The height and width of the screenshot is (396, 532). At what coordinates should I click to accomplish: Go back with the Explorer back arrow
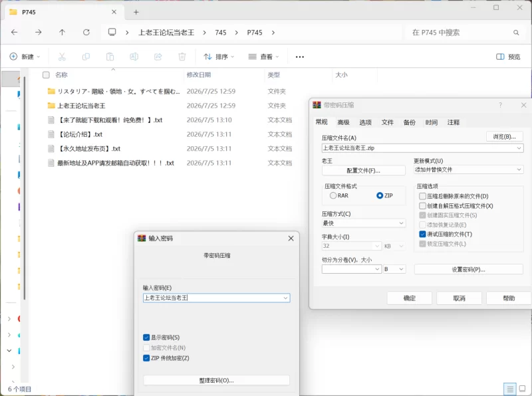pyautogui.click(x=14, y=32)
